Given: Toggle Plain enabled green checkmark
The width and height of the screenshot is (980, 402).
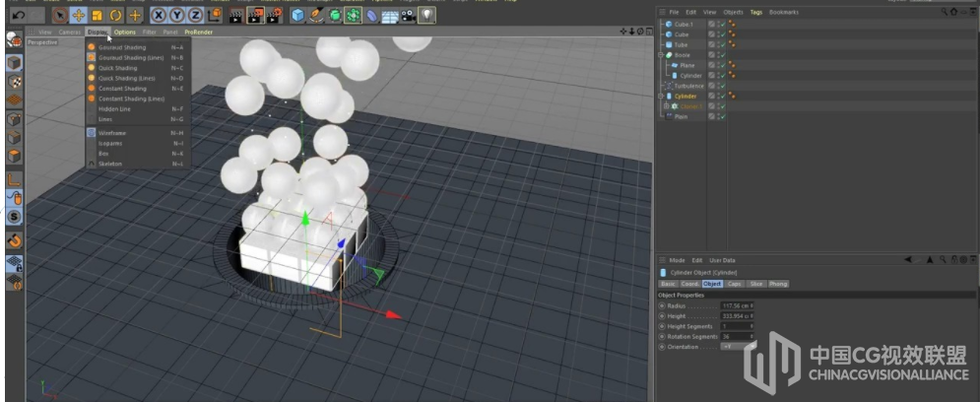Looking at the screenshot, I should [723, 116].
